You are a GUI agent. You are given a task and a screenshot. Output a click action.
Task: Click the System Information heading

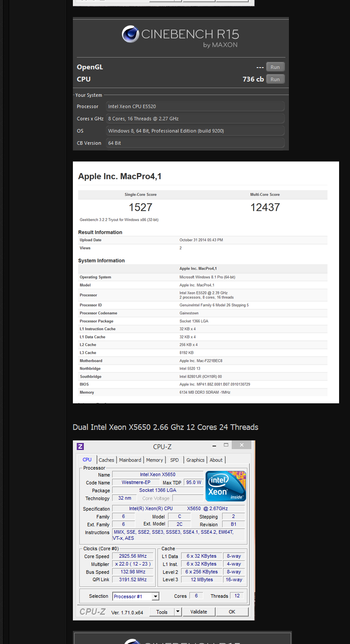pyautogui.click(x=101, y=261)
